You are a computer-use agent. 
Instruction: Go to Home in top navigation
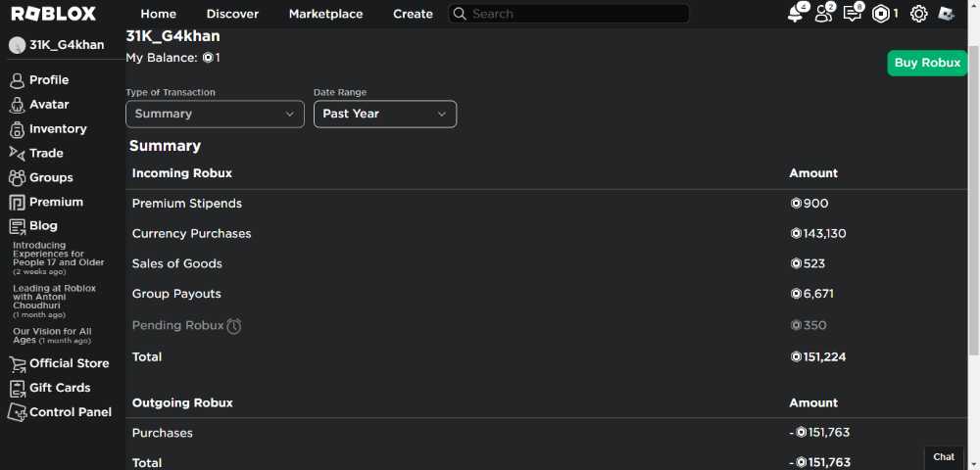point(158,14)
